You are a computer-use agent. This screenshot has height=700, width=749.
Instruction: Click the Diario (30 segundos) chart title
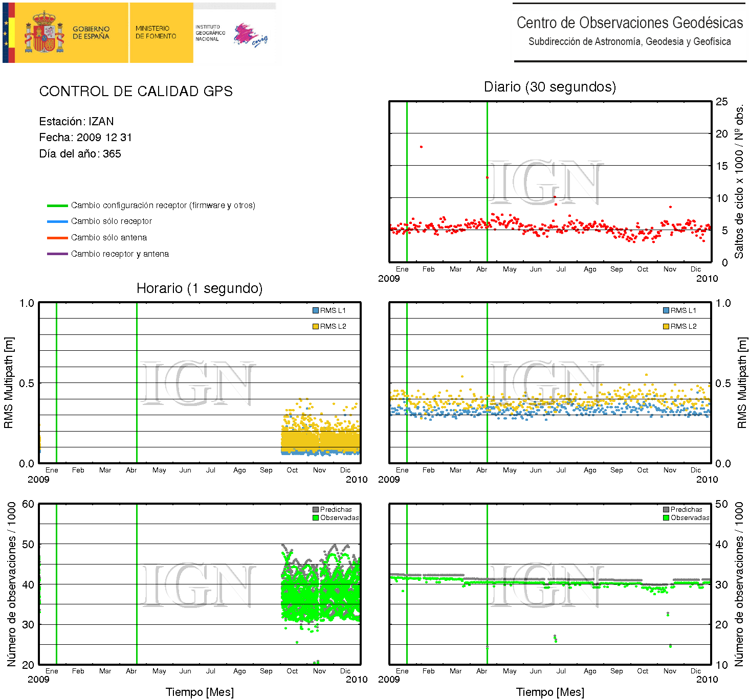coord(549,87)
